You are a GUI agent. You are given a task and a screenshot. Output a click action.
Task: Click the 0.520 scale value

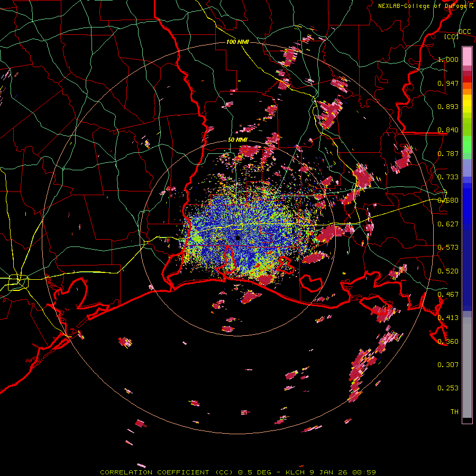coord(448,271)
